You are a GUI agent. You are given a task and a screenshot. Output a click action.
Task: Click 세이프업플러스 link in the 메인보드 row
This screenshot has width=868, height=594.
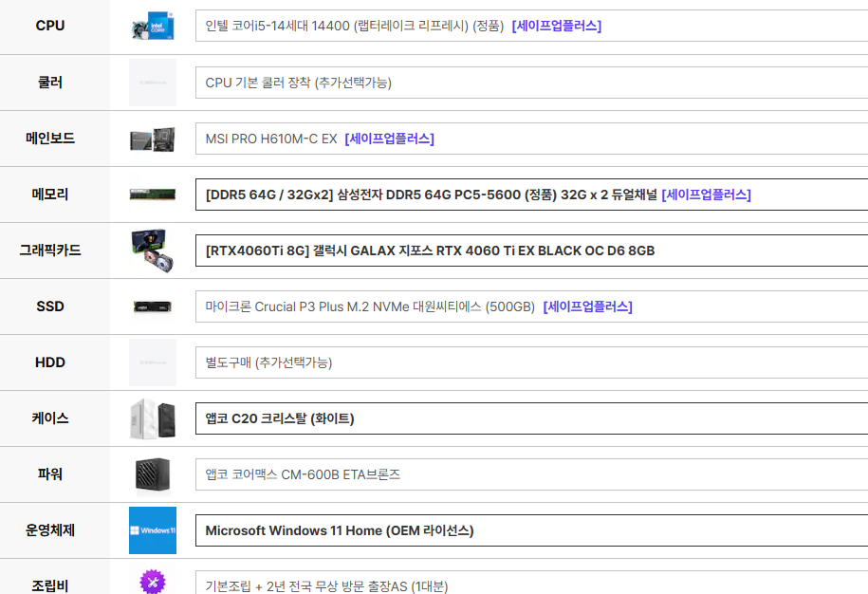click(x=389, y=139)
